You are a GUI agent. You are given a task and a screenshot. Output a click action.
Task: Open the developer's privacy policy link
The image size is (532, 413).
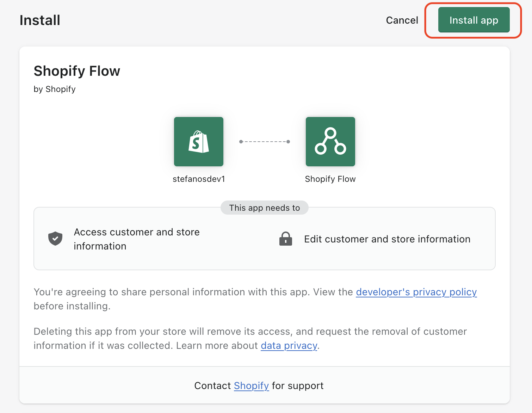(416, 292)
